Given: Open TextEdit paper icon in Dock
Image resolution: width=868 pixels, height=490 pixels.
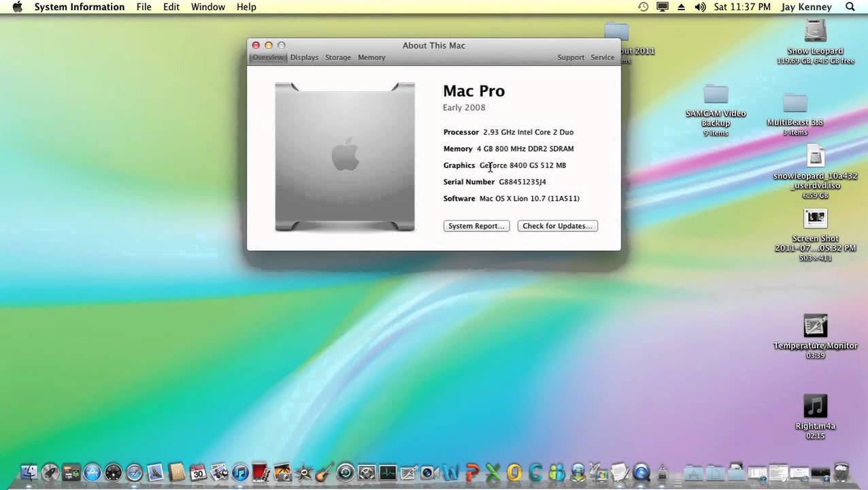Looking at the screenshot, I should [x=620, y=472].
